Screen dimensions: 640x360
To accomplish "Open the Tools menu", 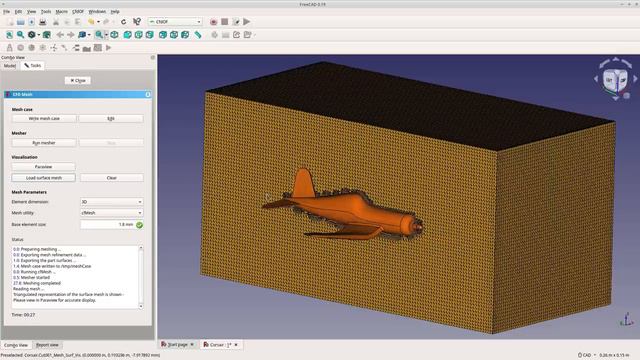I will pos(46,11).
